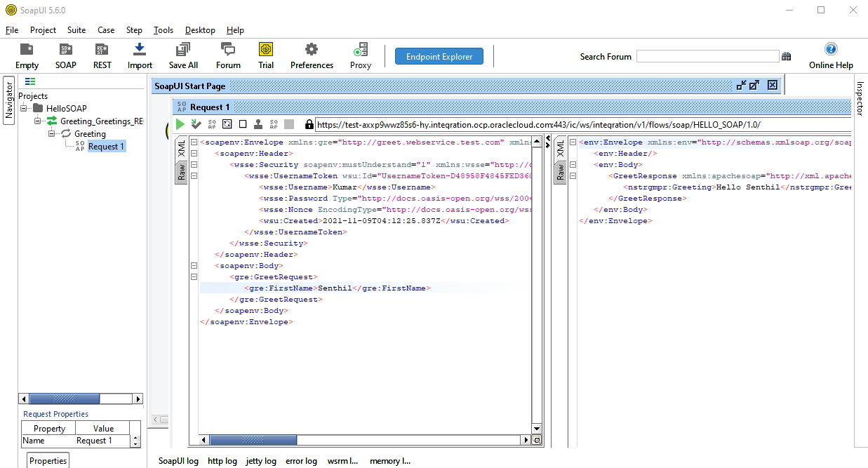Open the File menu
The image size is (868, 468).
coord(12,30)
